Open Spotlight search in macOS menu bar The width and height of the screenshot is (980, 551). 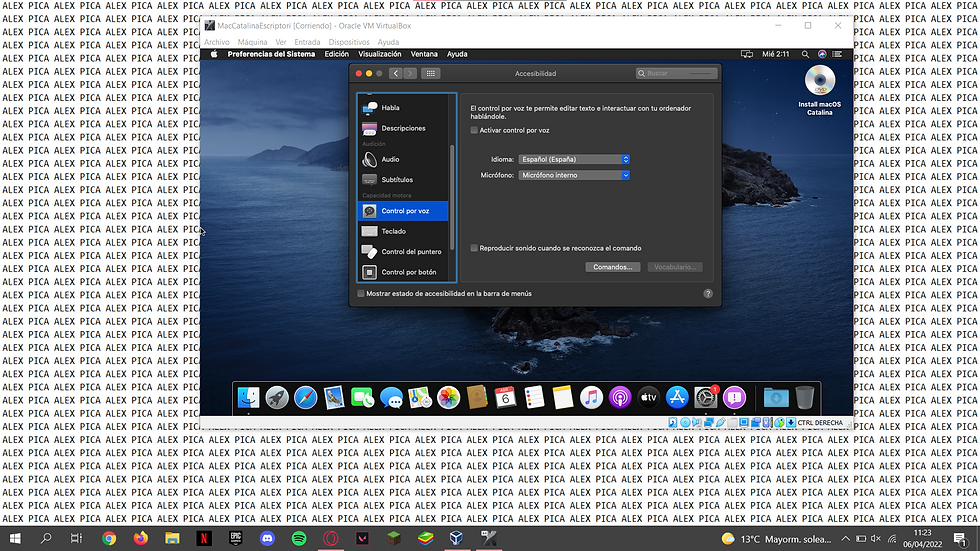pos(805,54)
